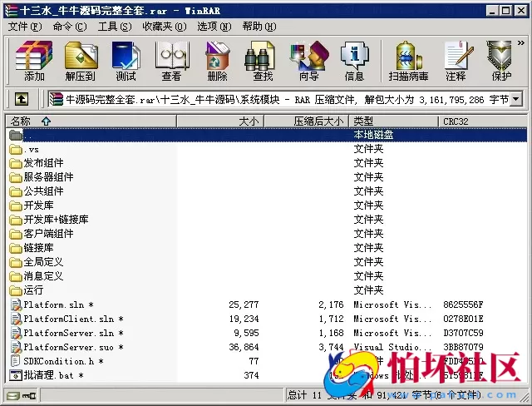Click the Extract To (解压到) icon

tap(81, 61)
